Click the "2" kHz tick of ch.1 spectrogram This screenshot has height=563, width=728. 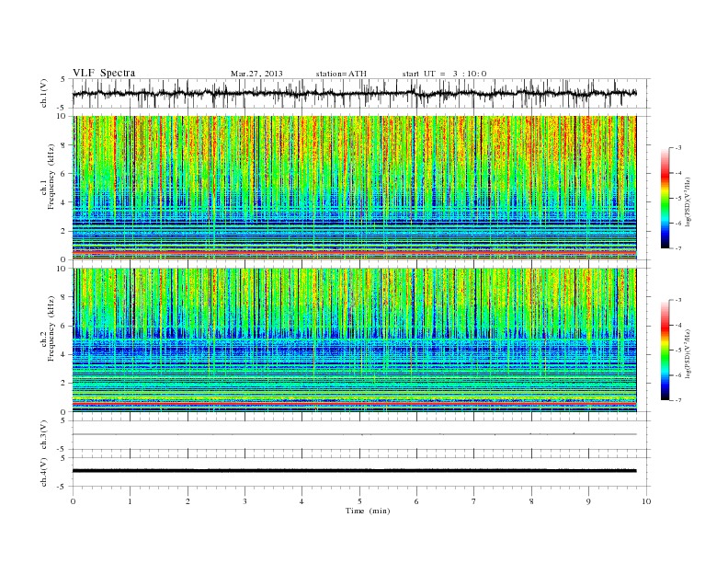[64, 231]
